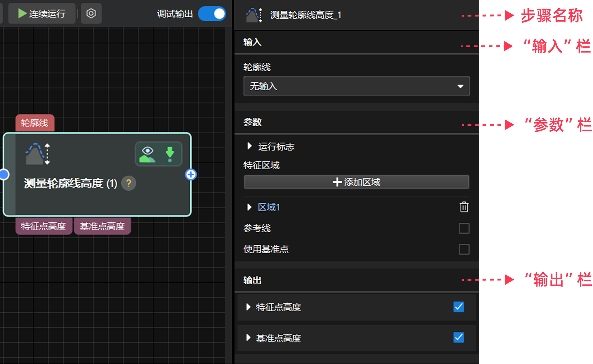Open the 轮廓线 input dropdown showing 无输入
593x364 pixels.
click(x=356, y=86)
